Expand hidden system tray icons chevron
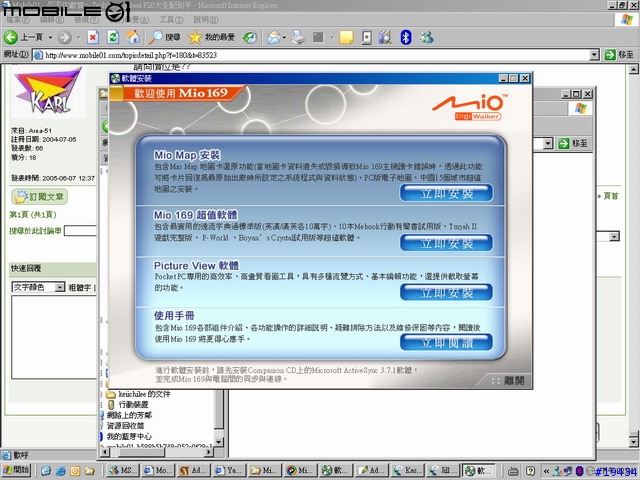This screenshot has height=480, width=640. [x=546, y=471]
